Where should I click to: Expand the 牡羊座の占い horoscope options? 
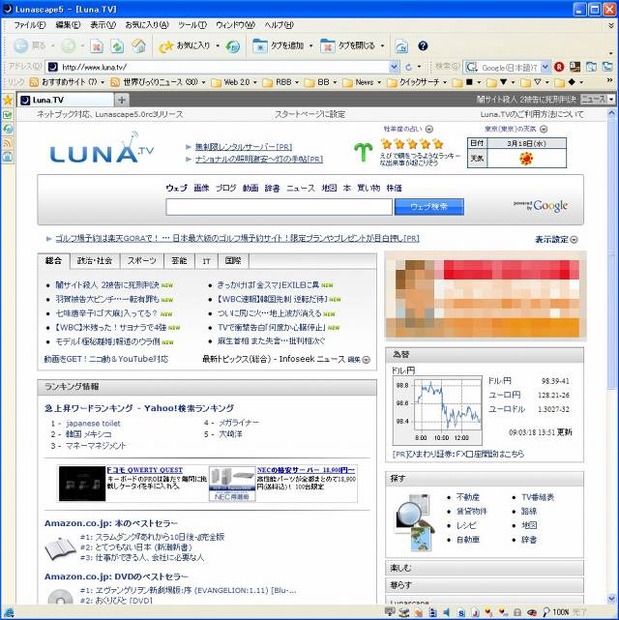pos(429,129)
